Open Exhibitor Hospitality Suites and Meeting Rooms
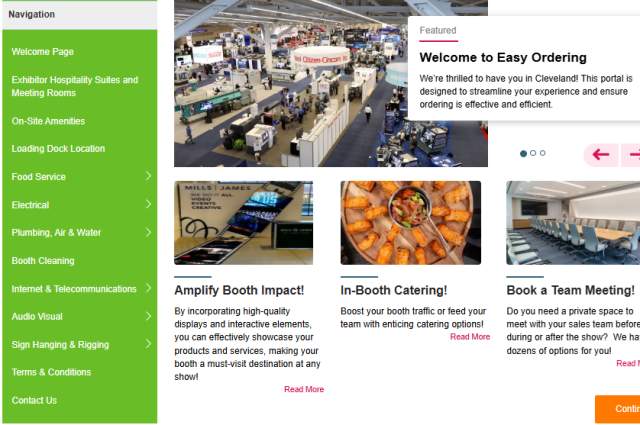The width and height of the screenshot is (640, 425). pyautogui.click(x=75, y=86)
